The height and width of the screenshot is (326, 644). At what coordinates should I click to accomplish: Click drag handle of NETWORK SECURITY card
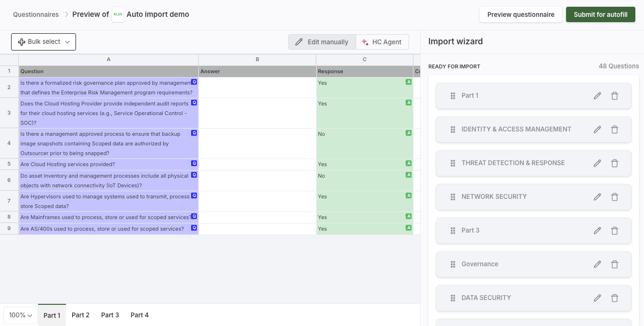pyautogui.click(x=453, y=197)
